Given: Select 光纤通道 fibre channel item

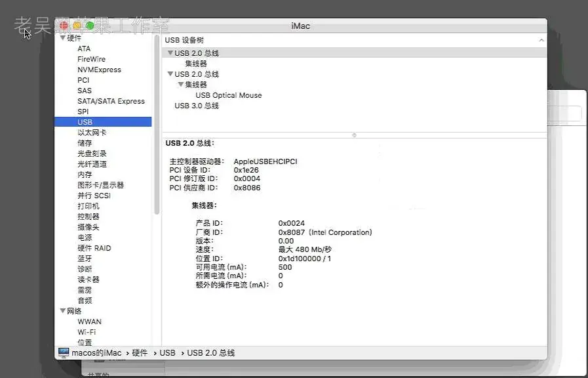Looking at the screenshot, I should [x=92, y=164].
